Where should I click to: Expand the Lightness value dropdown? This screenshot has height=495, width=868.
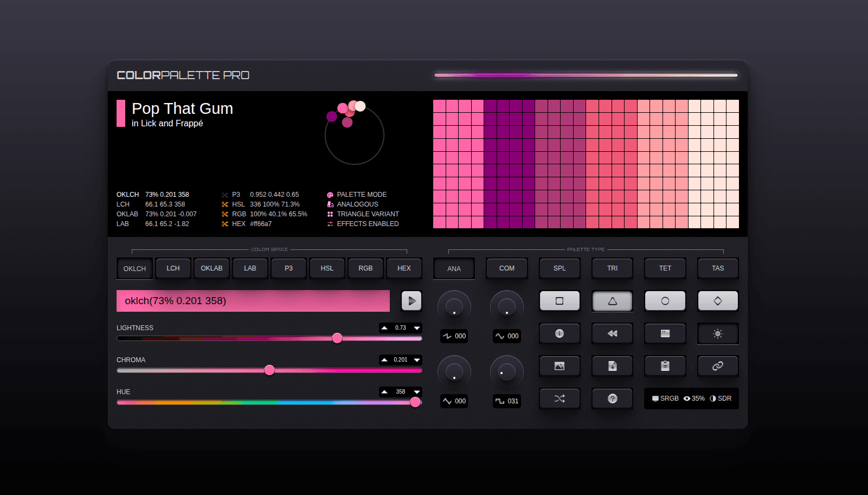[x=416, y=327]
